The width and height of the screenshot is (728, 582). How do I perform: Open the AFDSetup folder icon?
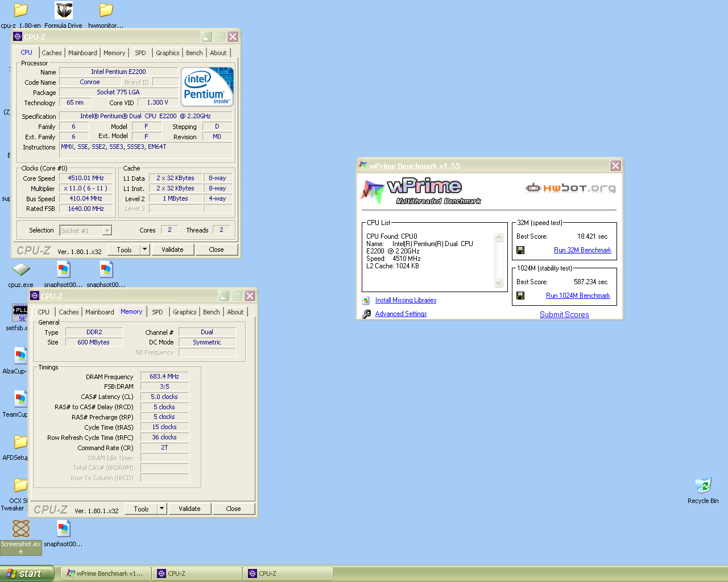coord(21,442)
